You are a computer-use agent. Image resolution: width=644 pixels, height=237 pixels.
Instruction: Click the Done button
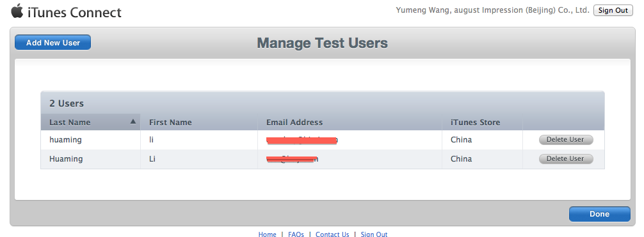click(599, 213)
